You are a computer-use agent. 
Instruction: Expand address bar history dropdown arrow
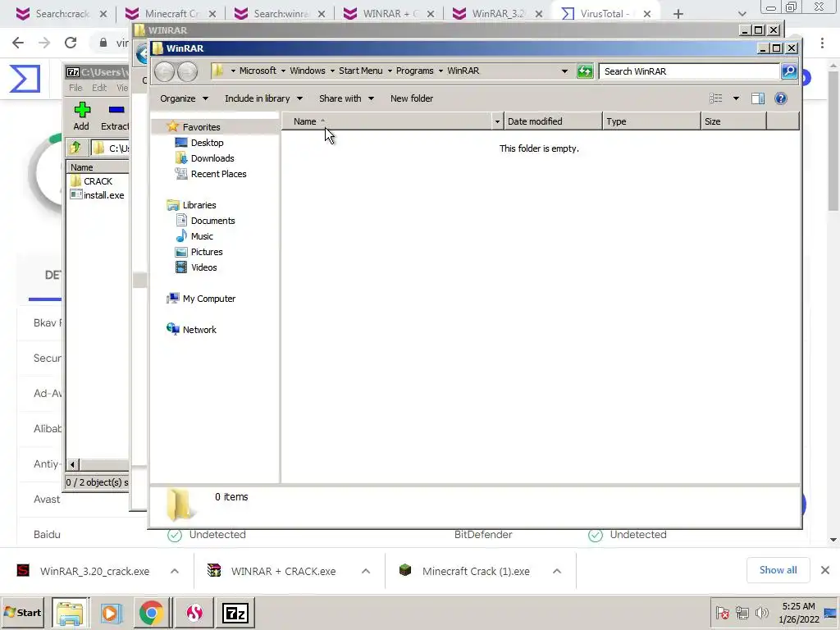coord(564,71)
